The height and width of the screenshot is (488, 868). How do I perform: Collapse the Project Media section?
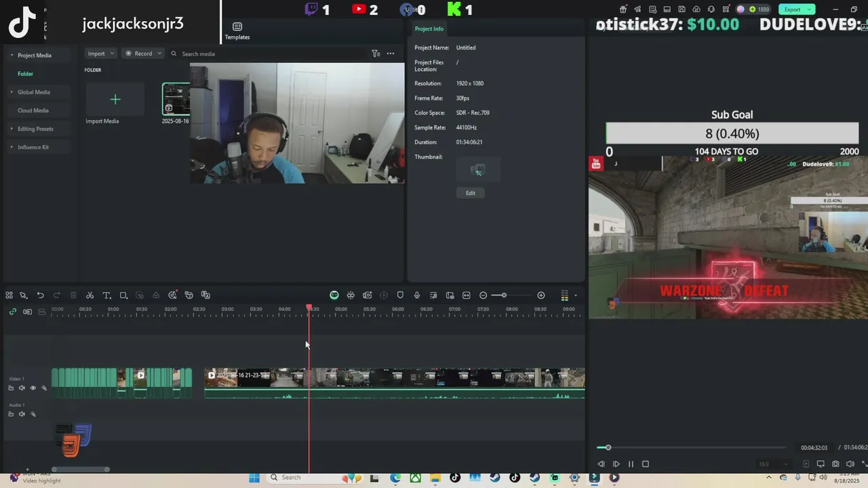(12, 56)
